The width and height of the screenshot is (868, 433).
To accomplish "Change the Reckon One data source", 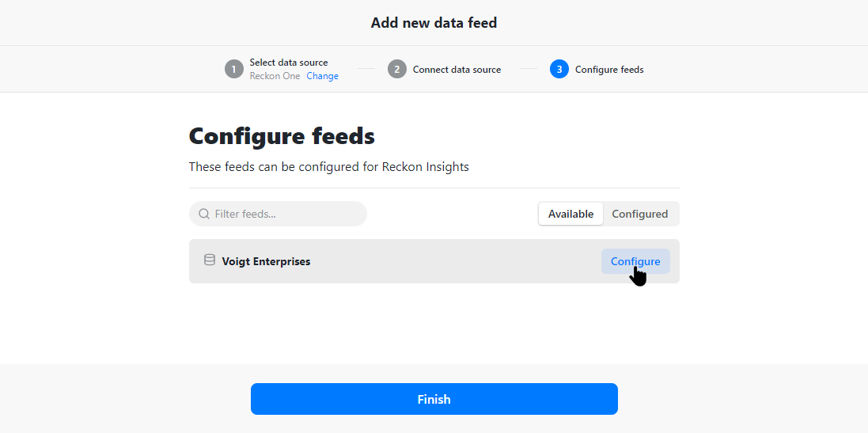I will (x=323, y=76).
